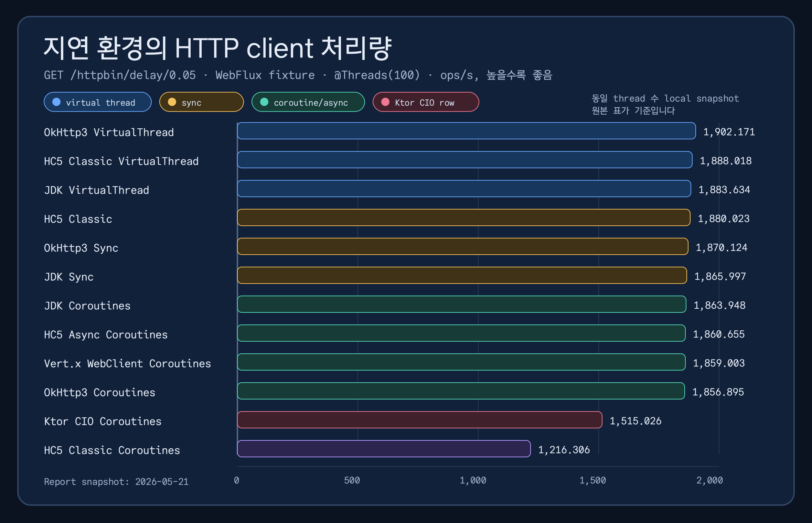Click the chart title 'HTTP client 처리량'

[283, 48]
